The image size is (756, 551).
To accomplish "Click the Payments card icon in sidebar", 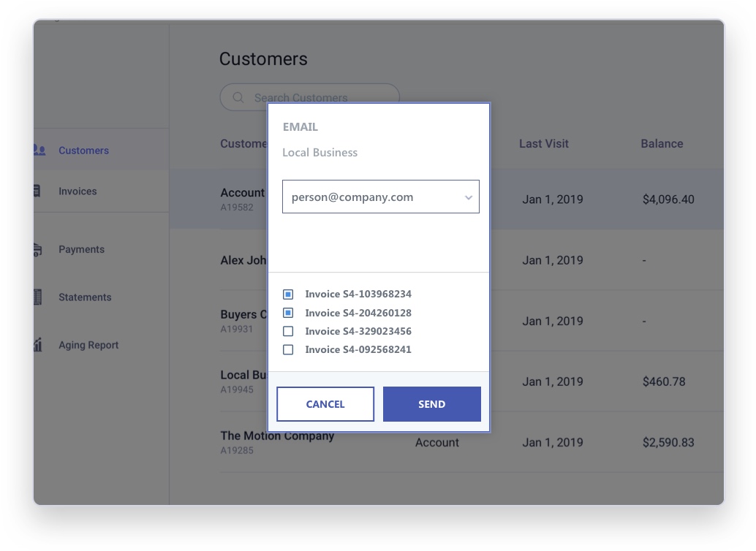I will point(37,249).
